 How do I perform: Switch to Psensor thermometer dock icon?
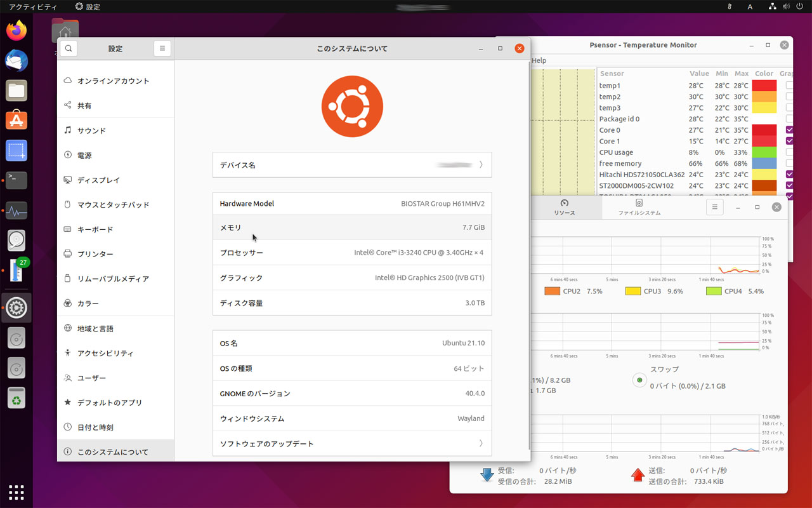(x=16, y=271)
